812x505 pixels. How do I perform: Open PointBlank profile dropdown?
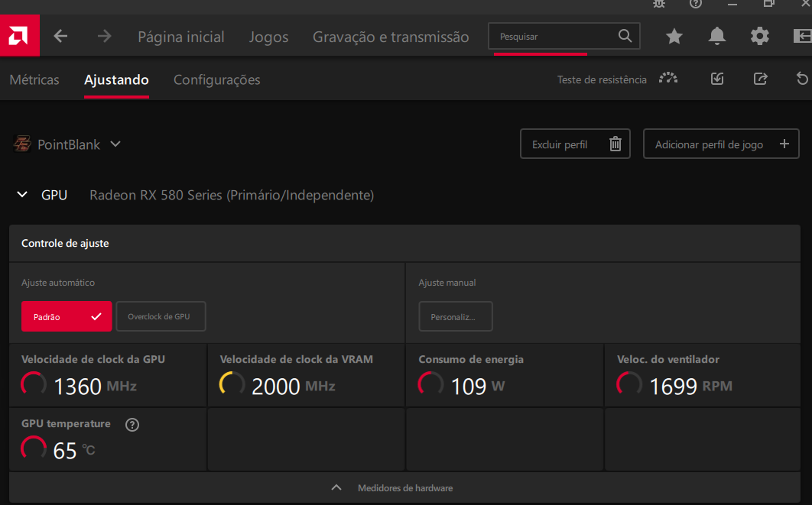click(115, 144)
